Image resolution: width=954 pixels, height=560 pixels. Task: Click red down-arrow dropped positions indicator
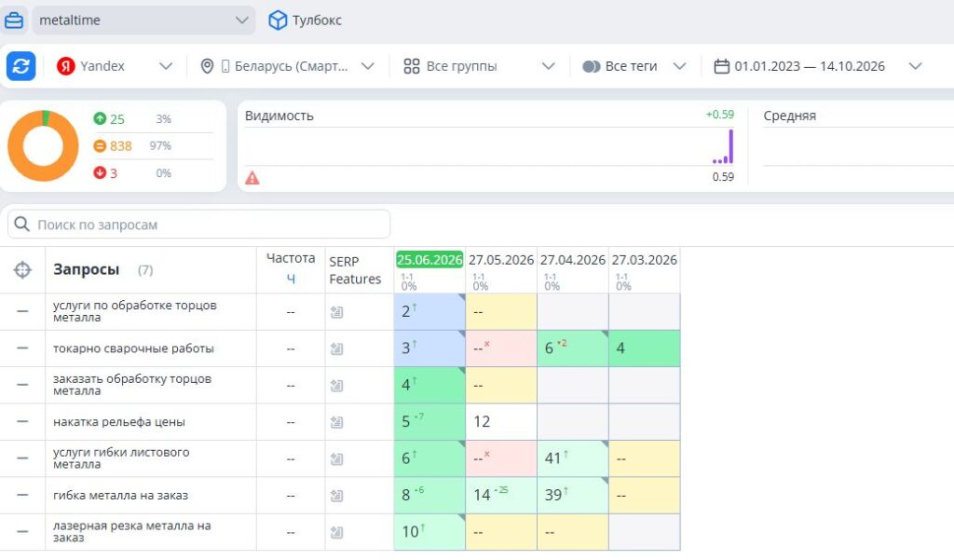[100, 173]
